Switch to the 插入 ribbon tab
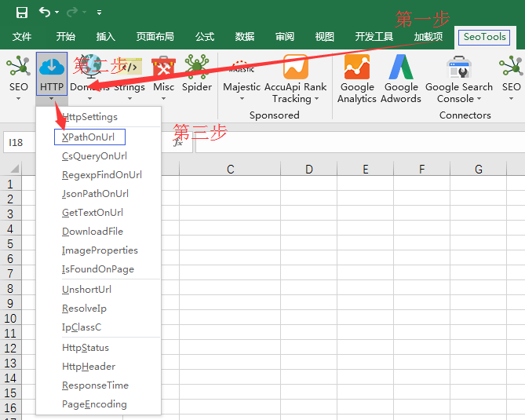525x420 pixels. click(106, 37)
